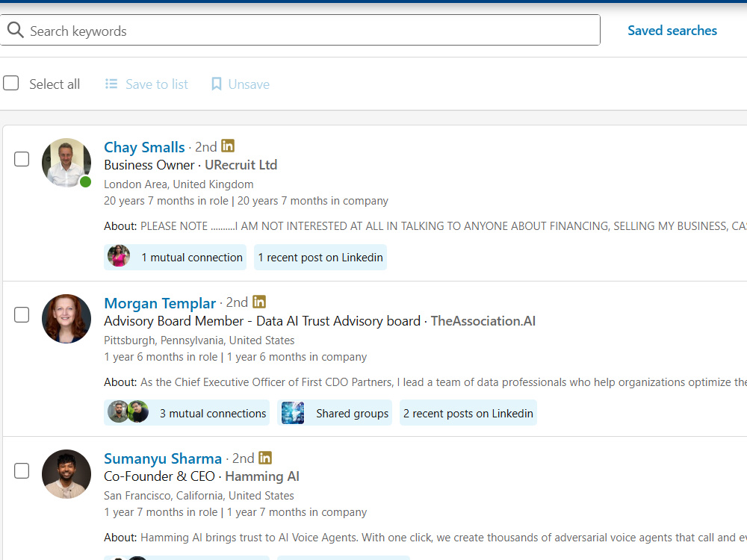Click Chay Smalls' green online status dot

click(85, 182)
